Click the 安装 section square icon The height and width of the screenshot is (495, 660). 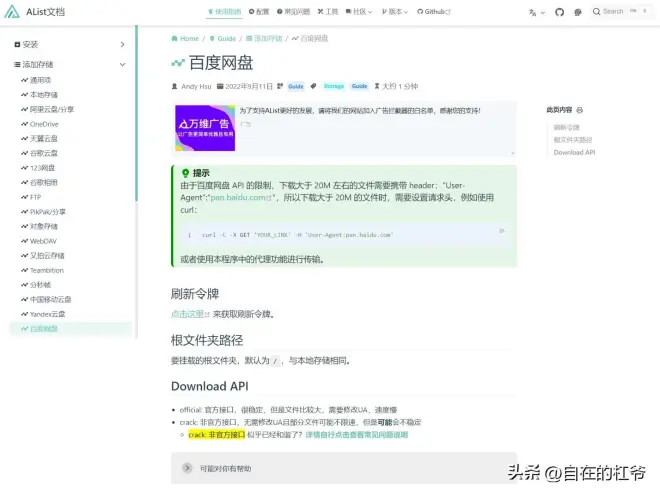[x=17, y=44]
